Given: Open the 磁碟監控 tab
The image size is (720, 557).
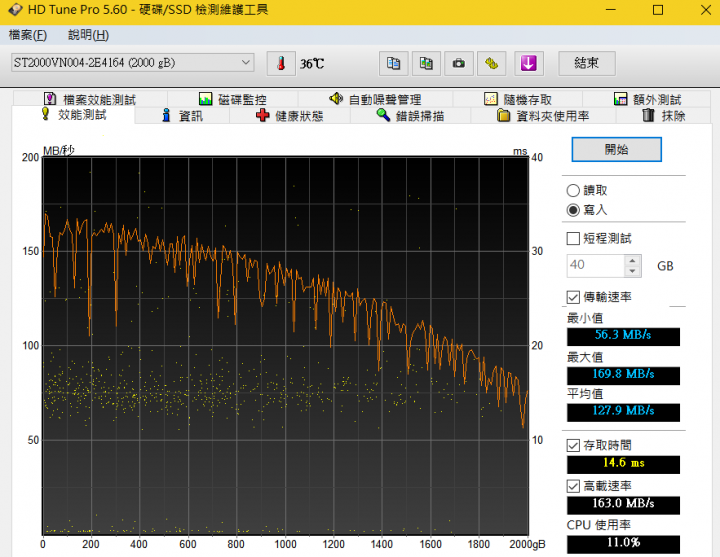Looking at the screenshot, I should tap(233, 99).
